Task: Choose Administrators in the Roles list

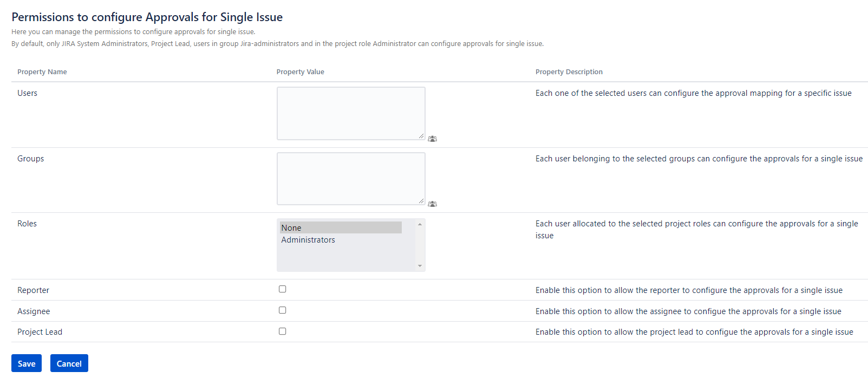Action: pos(308,240)
